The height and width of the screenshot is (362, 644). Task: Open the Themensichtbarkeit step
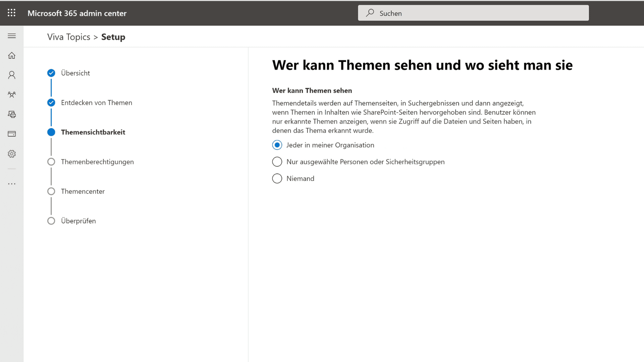[x=93, y=132]
